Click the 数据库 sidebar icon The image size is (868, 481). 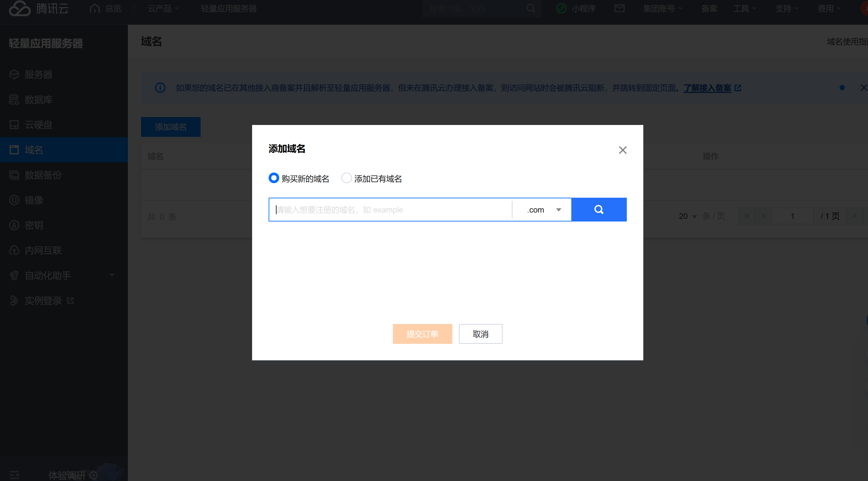[x=14, y=100]
